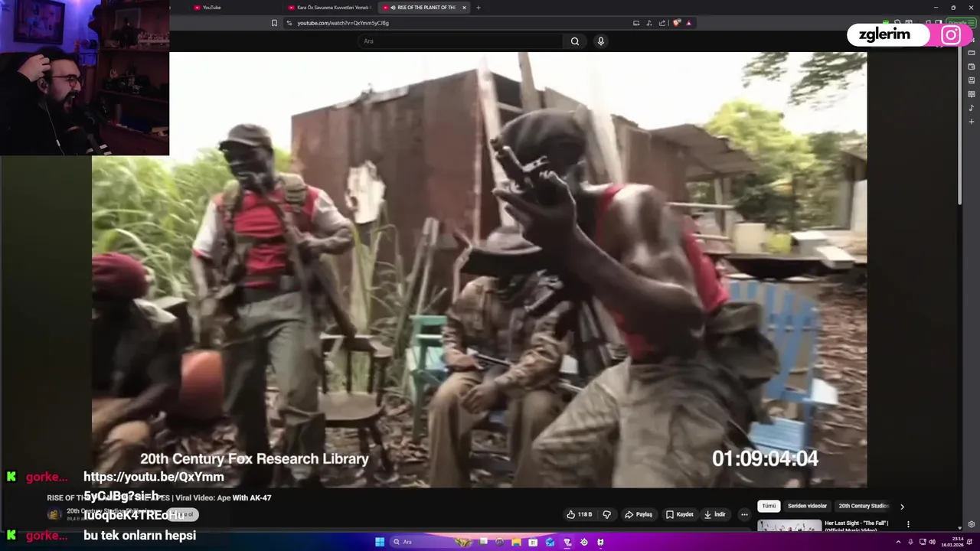
Task: Like the video with 118 B likes
Action: 580,514
